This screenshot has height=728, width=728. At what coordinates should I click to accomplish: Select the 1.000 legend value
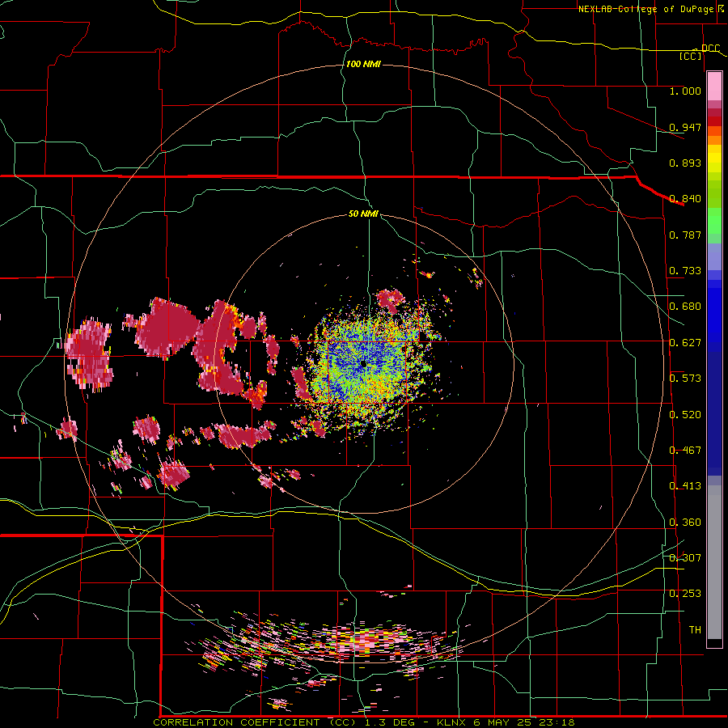(x=685, y=91)
